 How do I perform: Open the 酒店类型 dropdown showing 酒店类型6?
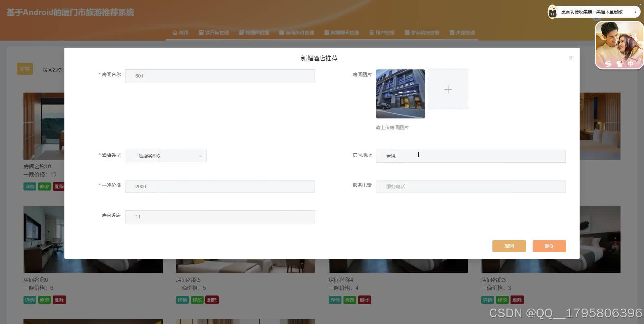pos(166,156)
